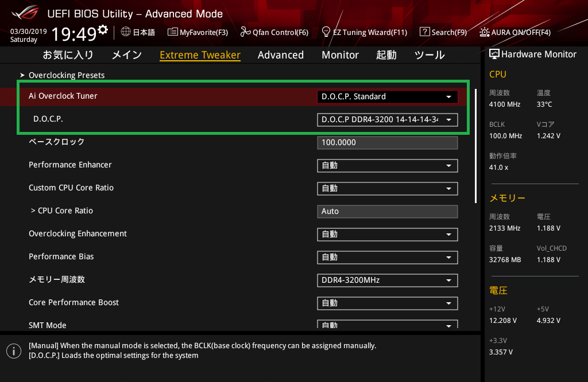Open Core Performance Boost dropdown

(x=388, y=303)
